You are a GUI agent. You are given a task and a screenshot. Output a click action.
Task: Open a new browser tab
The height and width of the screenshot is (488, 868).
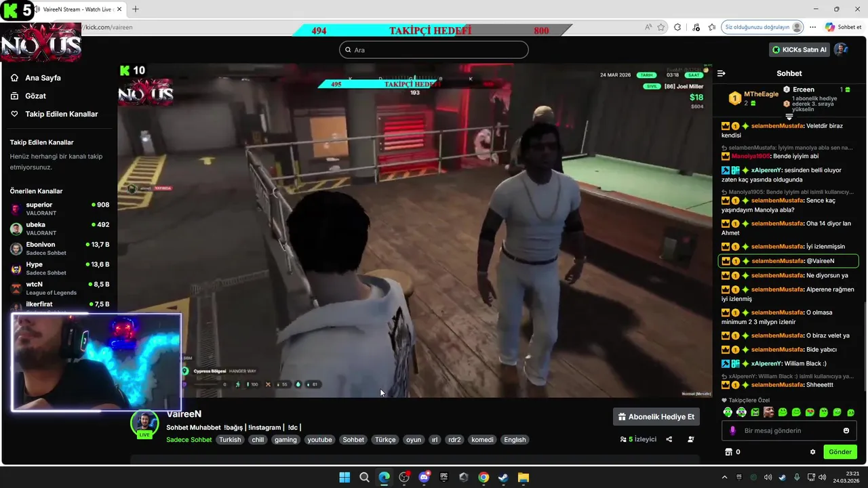(135, 9)
